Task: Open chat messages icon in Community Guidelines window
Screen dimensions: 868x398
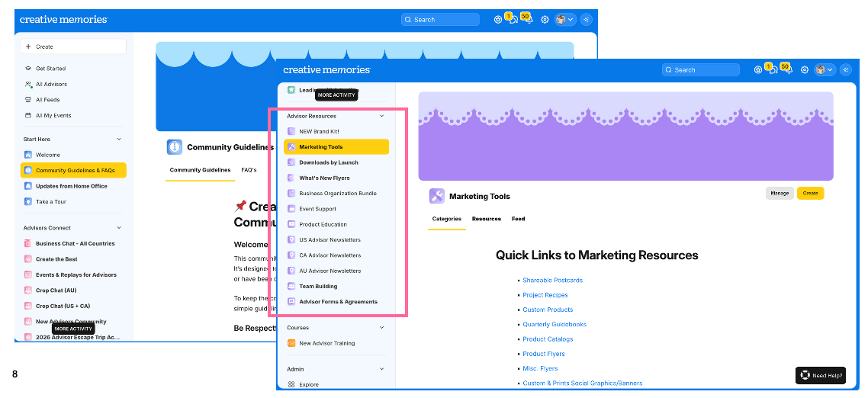Action: (x=514, y=20)
